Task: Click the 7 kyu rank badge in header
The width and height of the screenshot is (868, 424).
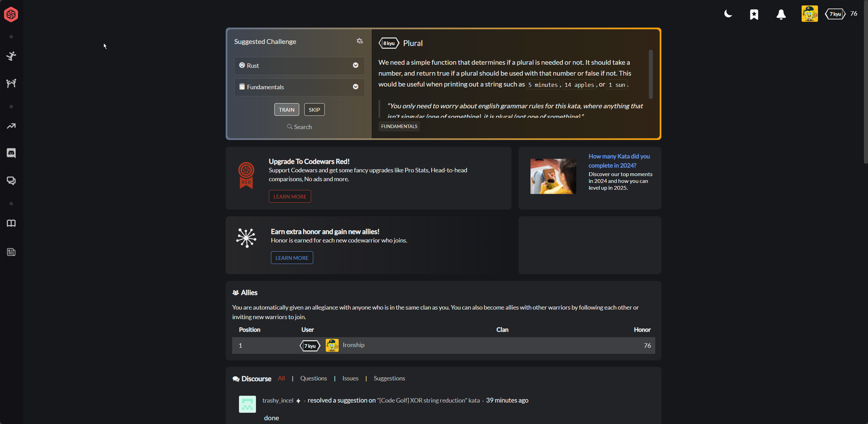Action: click(835, 14)
